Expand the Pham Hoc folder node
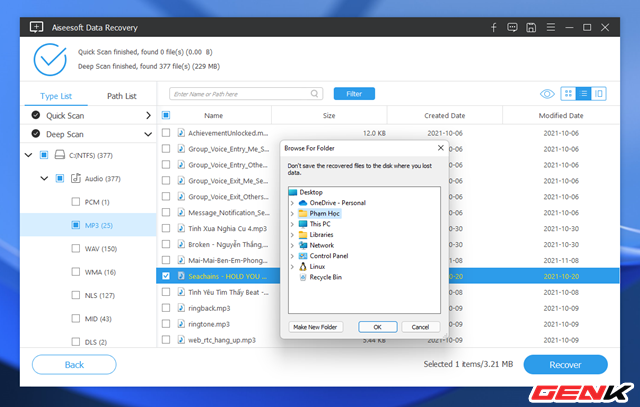This screenshot has width=640, height=407. point(292,214)
